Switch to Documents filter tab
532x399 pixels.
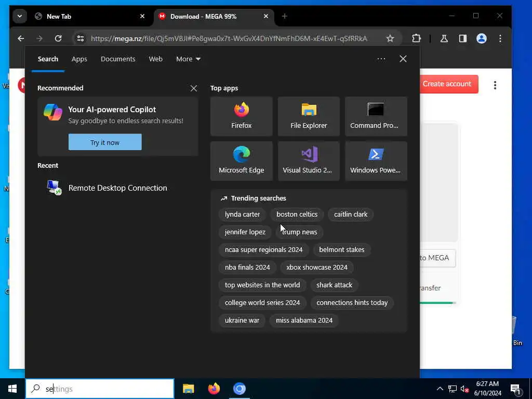tap(118, 59)
